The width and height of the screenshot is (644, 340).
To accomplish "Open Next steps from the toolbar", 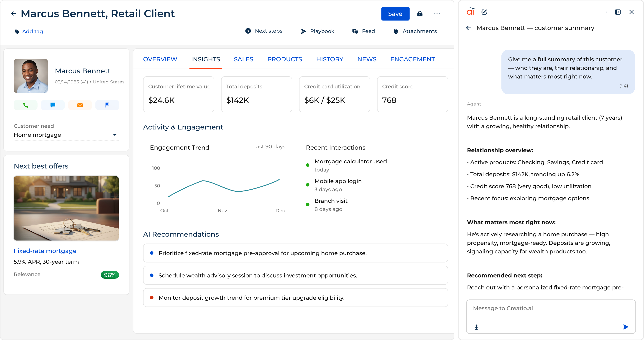I will 264,31.
